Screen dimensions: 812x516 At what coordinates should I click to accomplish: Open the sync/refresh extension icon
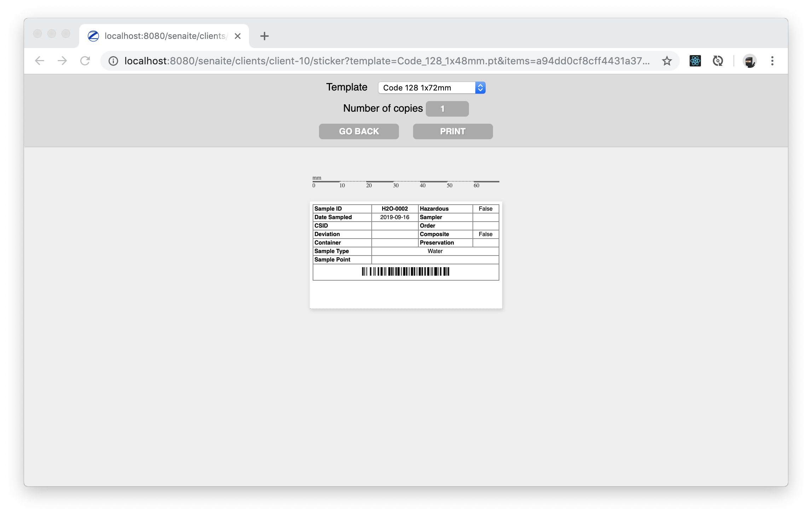point(718,61)
